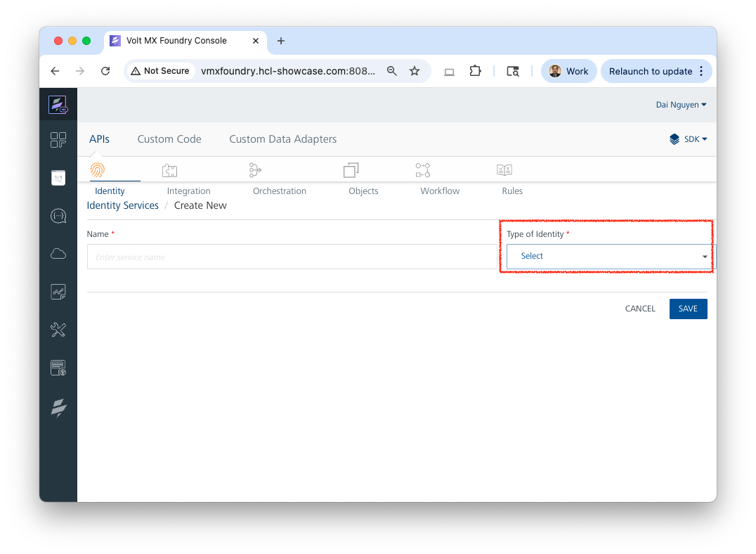Viewport: 756px width, 554px height.
Task: Open the API Management sidebar icon
Action: tap(58, 178)
